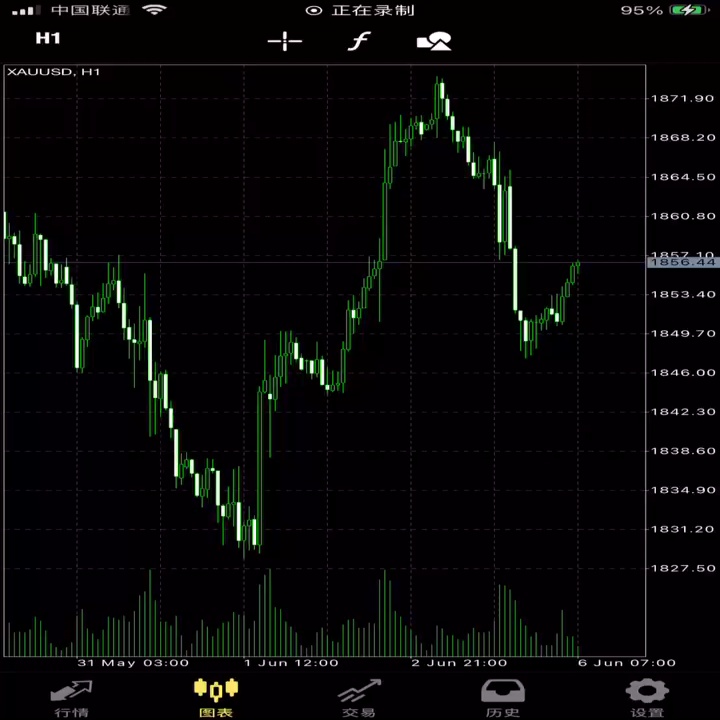Tap the 正在录制 recording indicator

(x=360, y=10)
